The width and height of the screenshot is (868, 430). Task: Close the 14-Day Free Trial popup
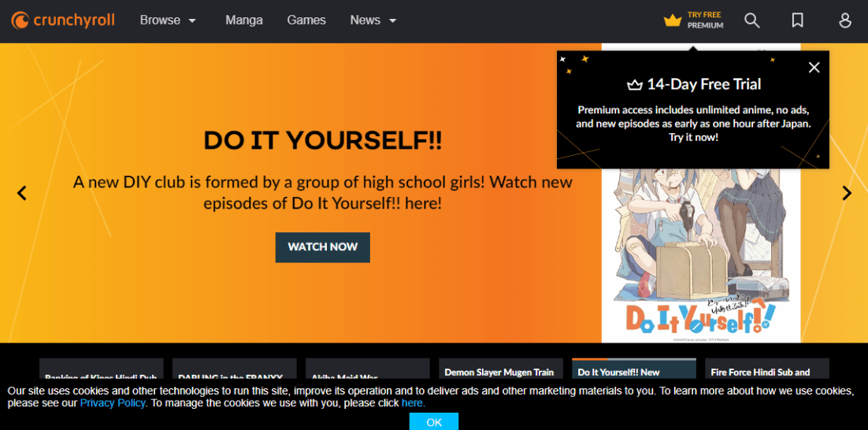click(x=814, y=68)
